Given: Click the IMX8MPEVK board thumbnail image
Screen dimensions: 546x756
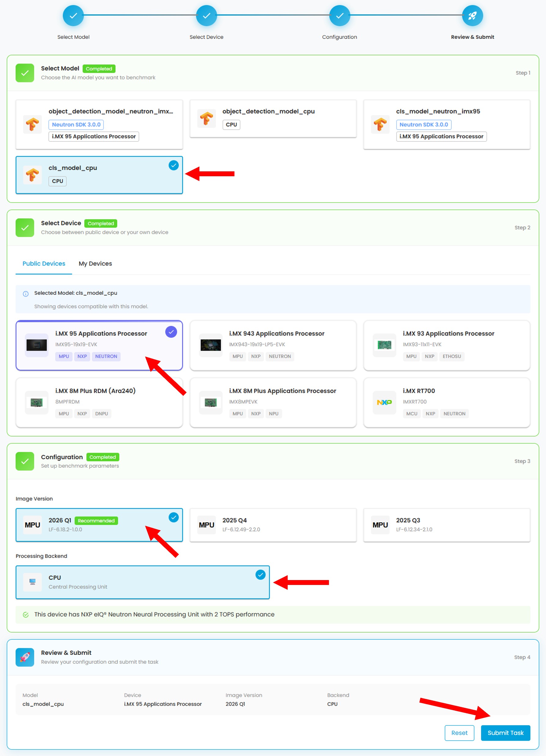Looking at the screenshot, I should tap(211, 402).
